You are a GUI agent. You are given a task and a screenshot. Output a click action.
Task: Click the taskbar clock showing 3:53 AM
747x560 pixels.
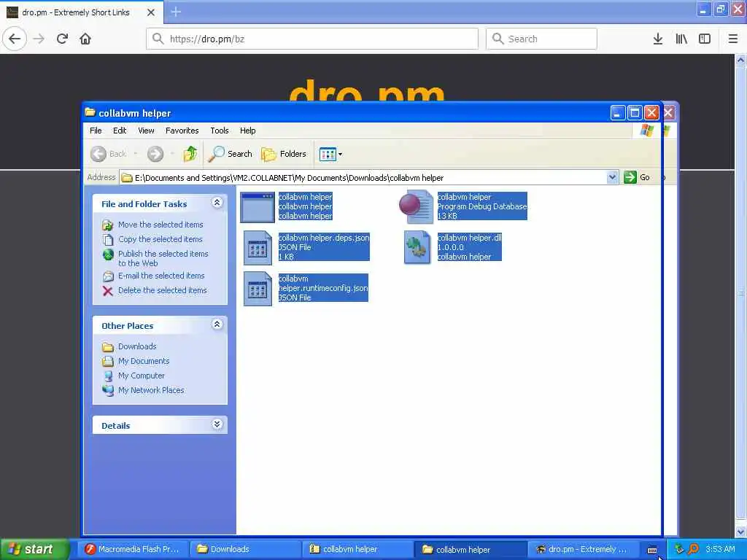pyautogui.click(x=720, y=549)
